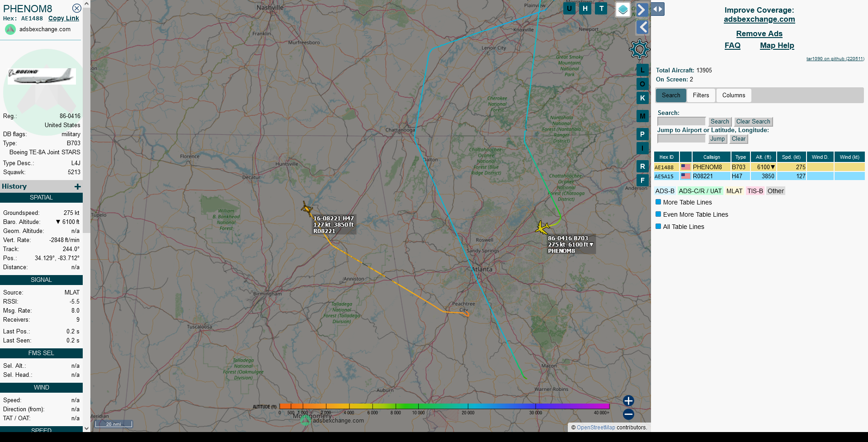868x442 pixels.
Task: Select the R08221 row in aircraft table
Action: point(759,176)
